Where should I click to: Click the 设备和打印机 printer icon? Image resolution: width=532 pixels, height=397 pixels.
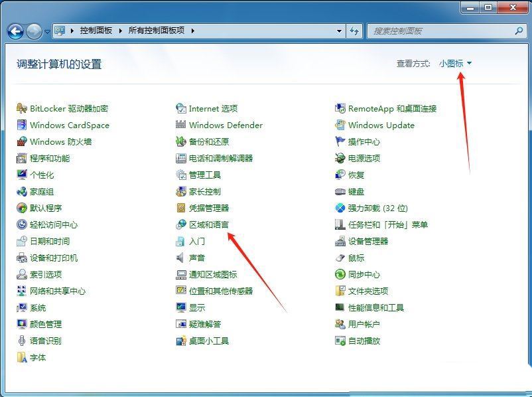22,258
